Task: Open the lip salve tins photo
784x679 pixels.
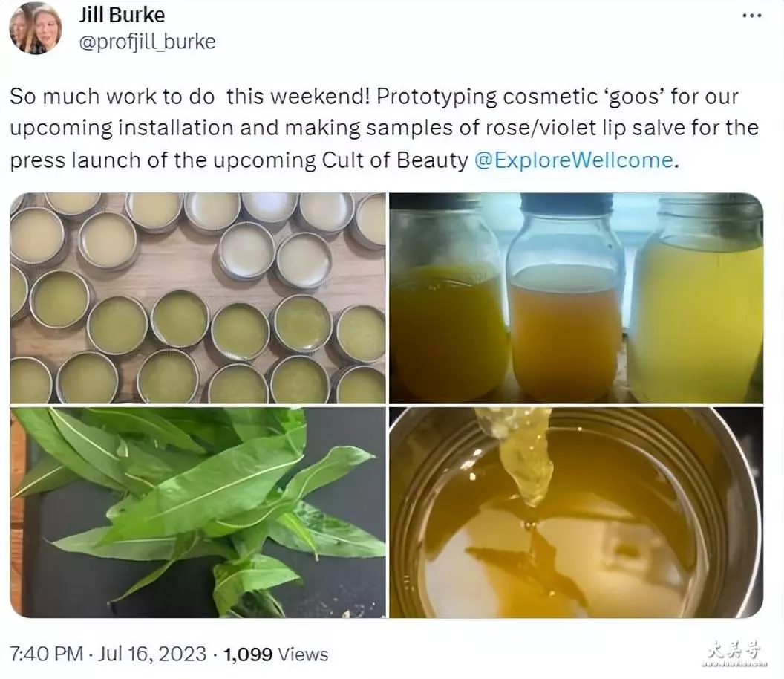Action: pos(198,298)
